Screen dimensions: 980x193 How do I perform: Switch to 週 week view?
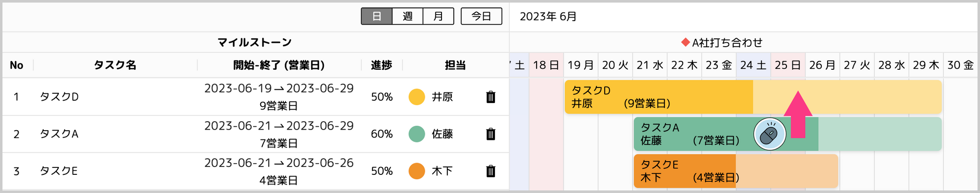(408, 16)
